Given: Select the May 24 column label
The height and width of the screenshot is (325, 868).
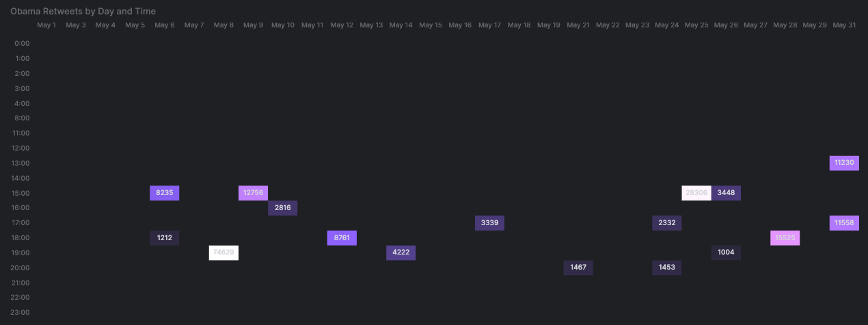Looking at the screenshot, I should (667, 25).
